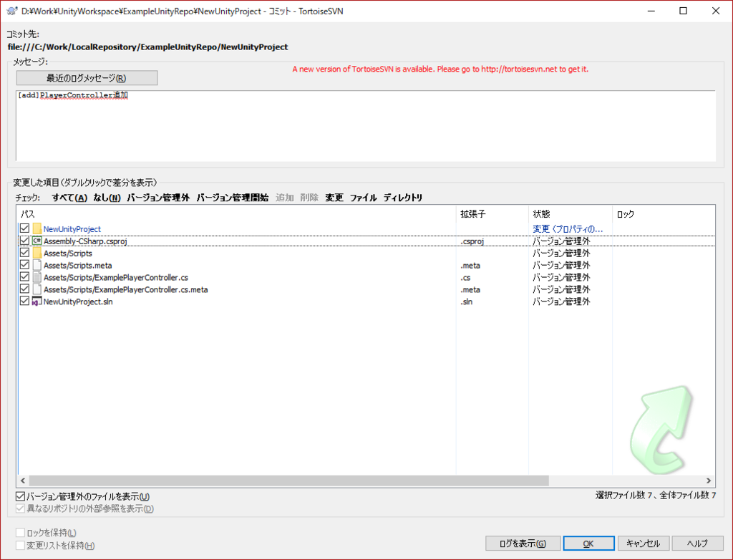Click the なし(N) check filter
This screenshot has width=733, height=560.
(107, 198)
